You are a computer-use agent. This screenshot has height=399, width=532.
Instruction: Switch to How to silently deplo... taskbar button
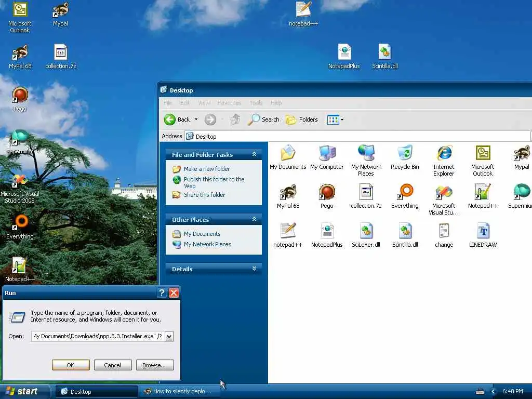(180, 392)
